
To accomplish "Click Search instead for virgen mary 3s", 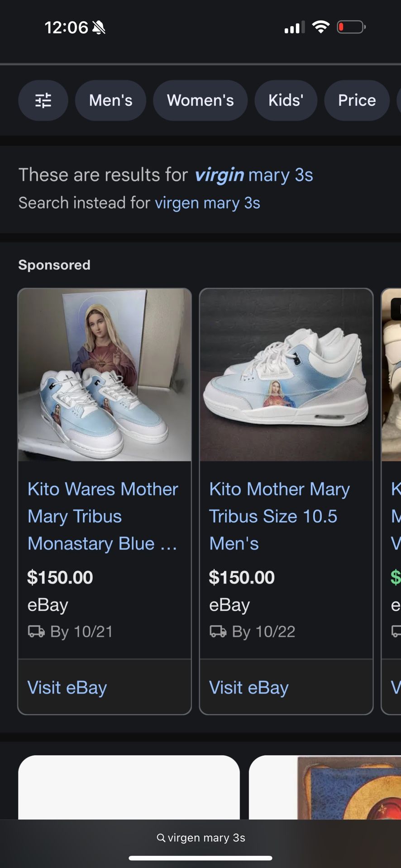I will click(x=207, y=203).
